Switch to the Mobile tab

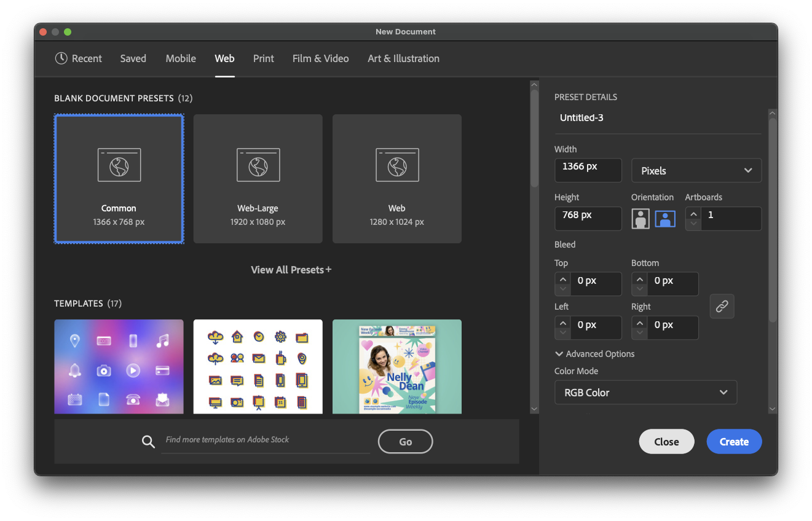click(181, 58)
